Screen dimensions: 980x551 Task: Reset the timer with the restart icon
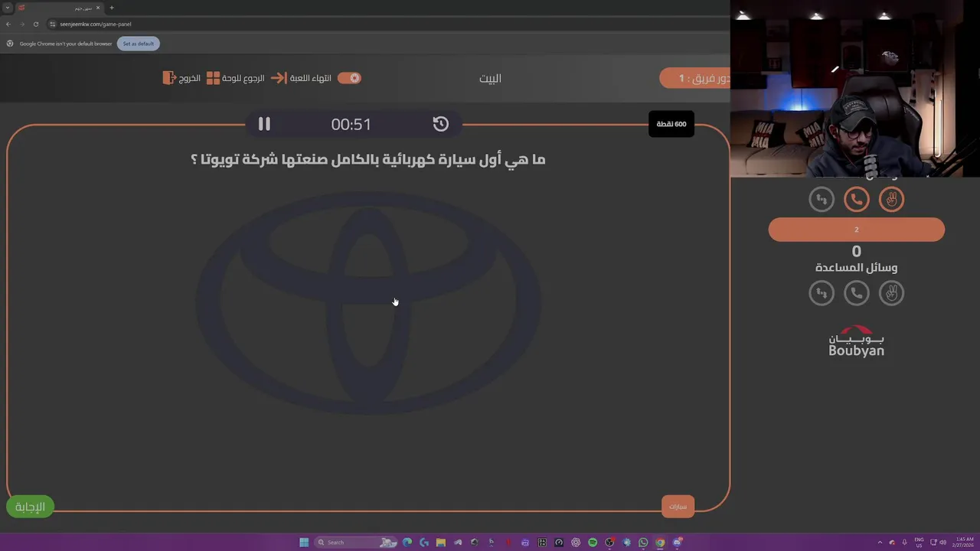(x=440, y=124)
